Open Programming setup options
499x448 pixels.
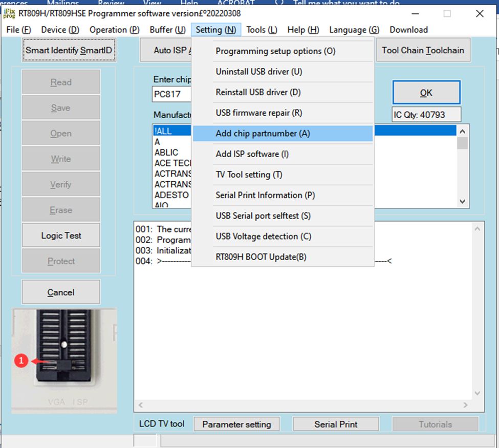(x=275, y=51)
